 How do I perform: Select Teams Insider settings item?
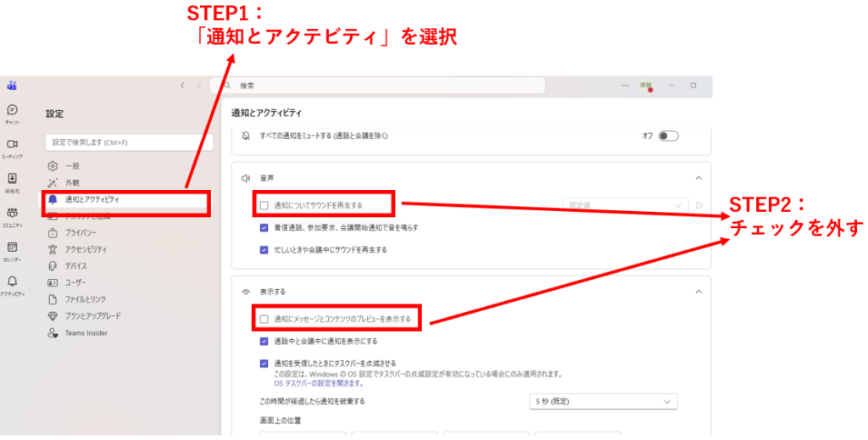(86, 333)
